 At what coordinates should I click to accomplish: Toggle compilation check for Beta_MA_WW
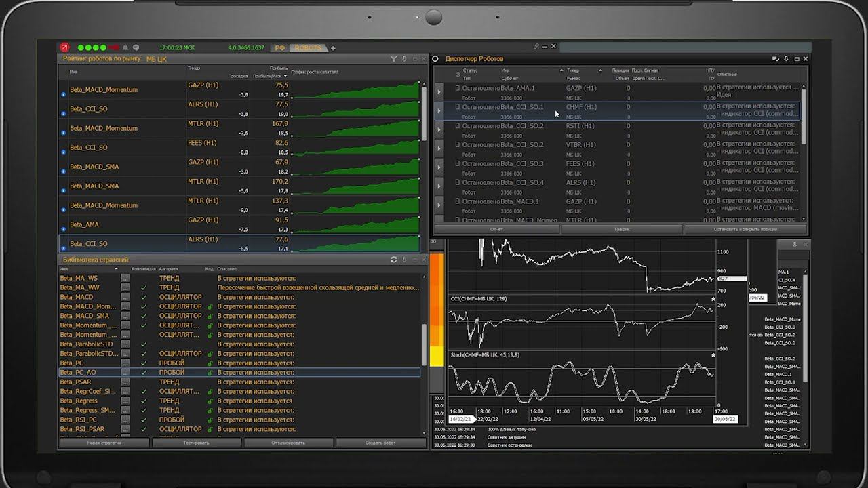coord(144,287)
